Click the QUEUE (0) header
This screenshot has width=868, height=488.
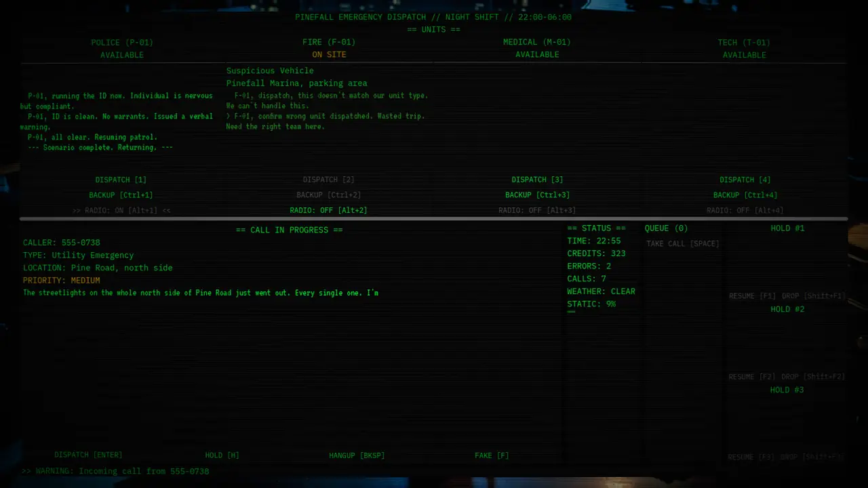666,228
